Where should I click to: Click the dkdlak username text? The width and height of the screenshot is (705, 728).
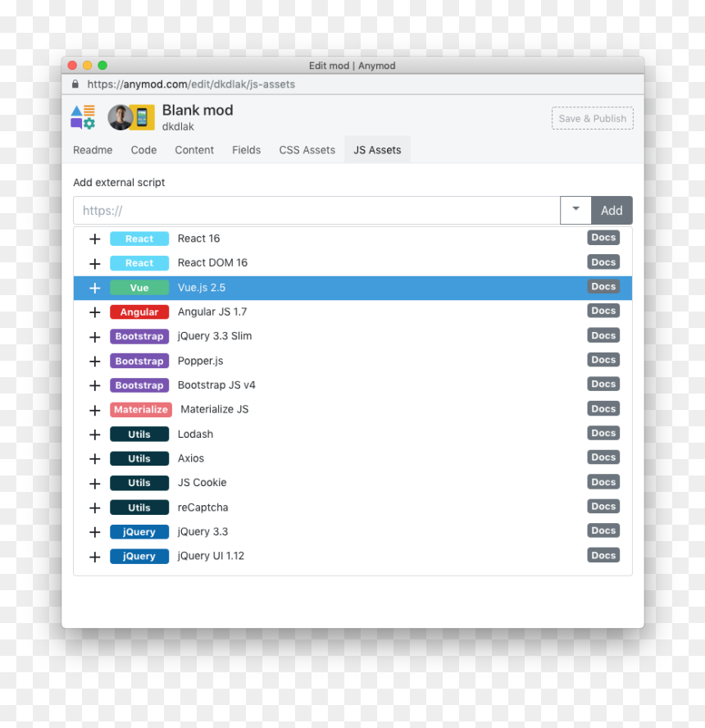click(178, 127)
